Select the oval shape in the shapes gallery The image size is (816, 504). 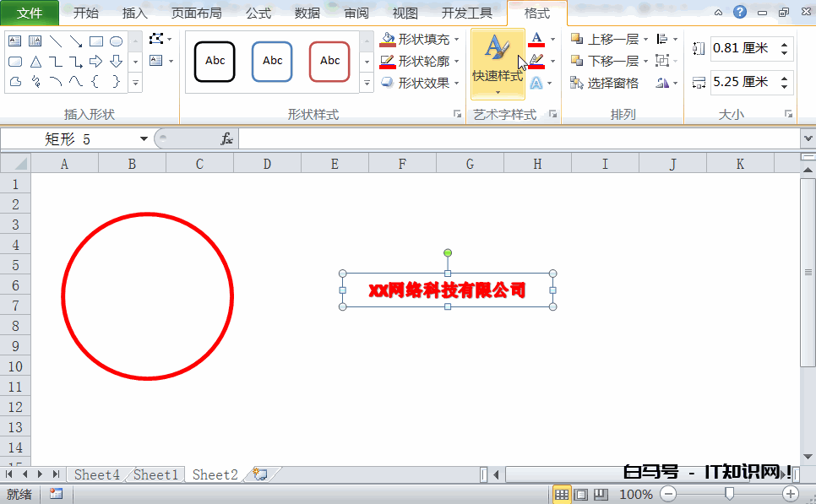[x=117, y=41]
